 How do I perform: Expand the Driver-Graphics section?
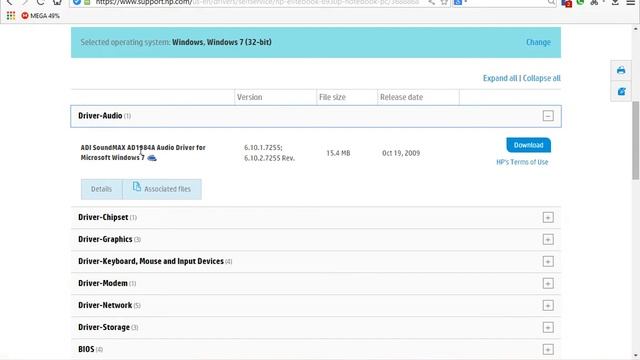548,239
